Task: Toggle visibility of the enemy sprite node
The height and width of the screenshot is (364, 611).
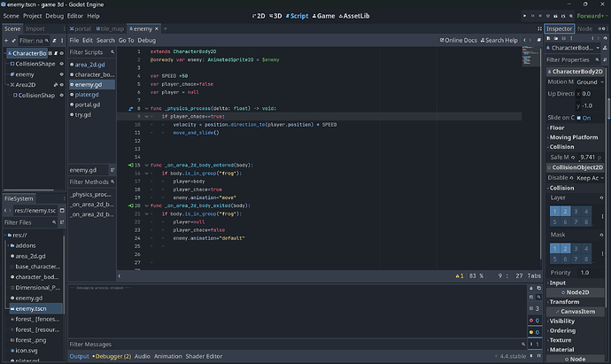Action: tap(62, 74)
